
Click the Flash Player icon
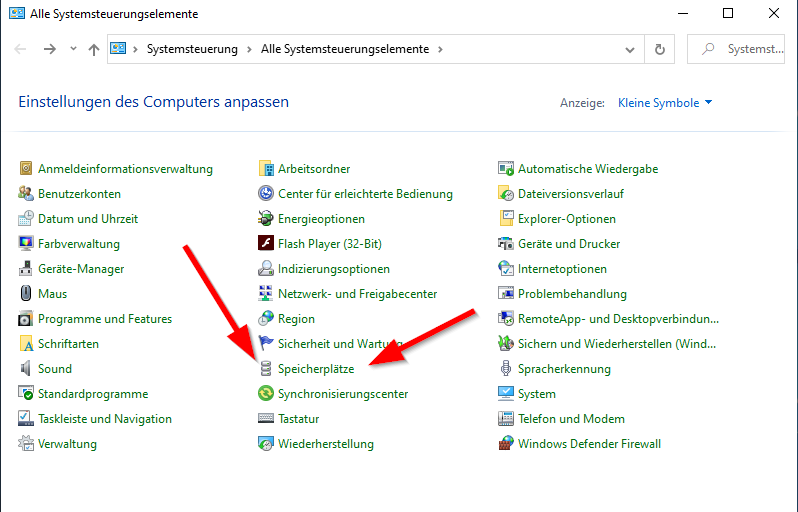(x=266, y=243)
